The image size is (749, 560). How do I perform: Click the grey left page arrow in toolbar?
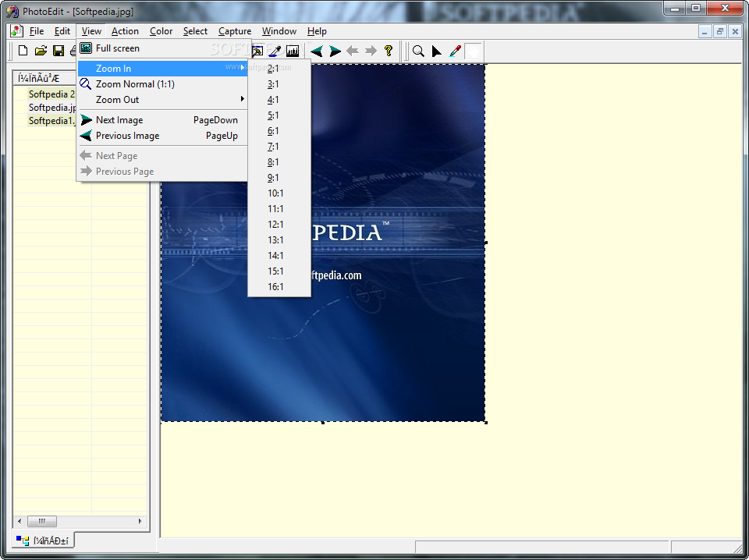click(353, 51)
